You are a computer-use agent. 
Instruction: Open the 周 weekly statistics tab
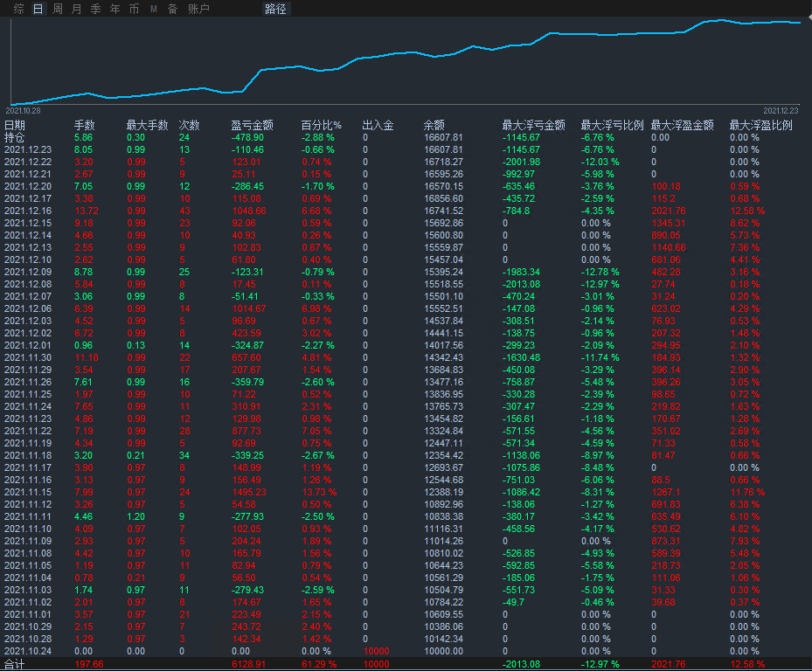coord(58,9)
